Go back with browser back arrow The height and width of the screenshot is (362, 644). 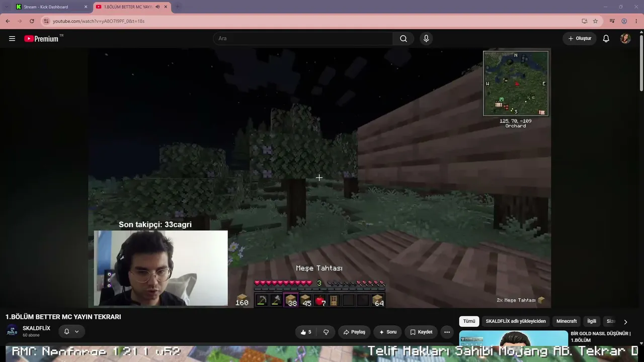(x=8, y=21)
